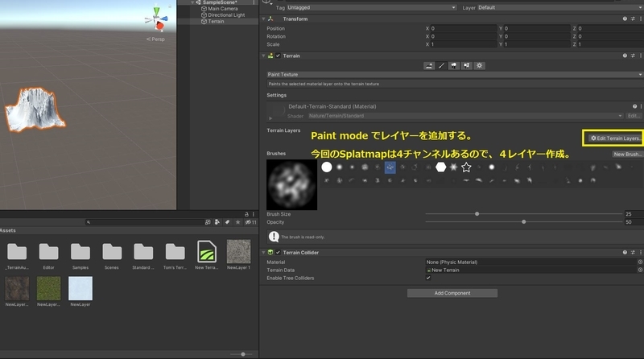
Task: Open help for Transform component
Action: click(625, 19)
